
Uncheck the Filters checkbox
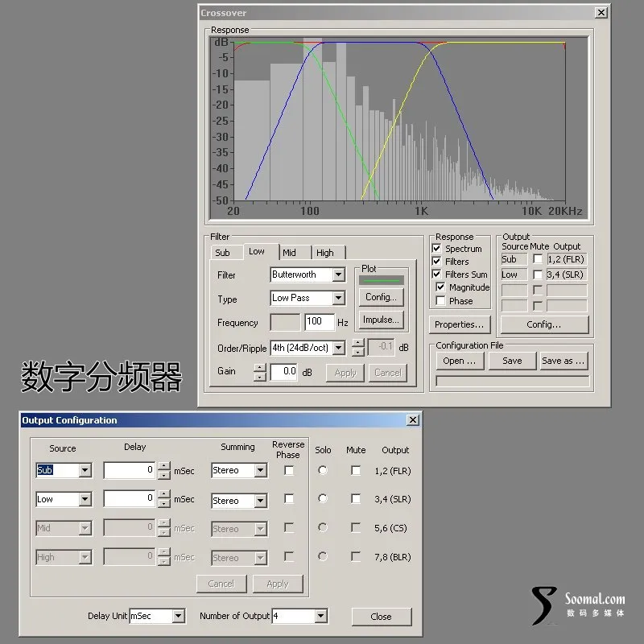436,261
